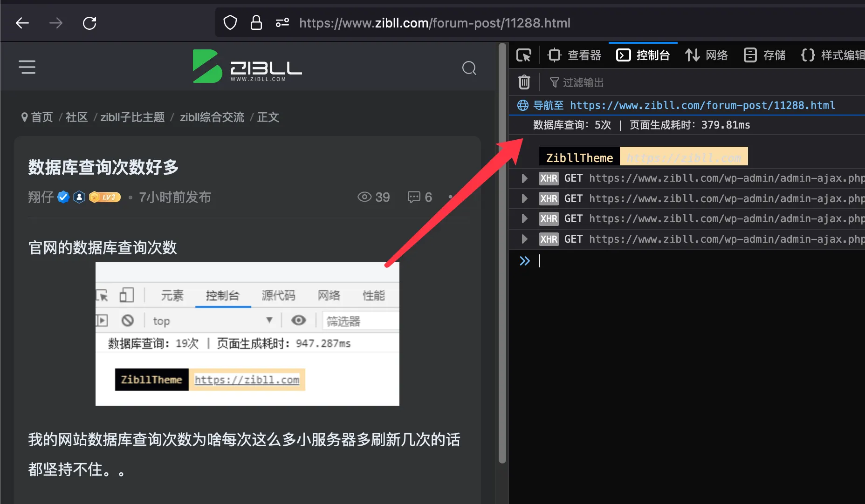
Task: Click the padlock site security icon
Action: pyautogui.click(x=256, y=22)
